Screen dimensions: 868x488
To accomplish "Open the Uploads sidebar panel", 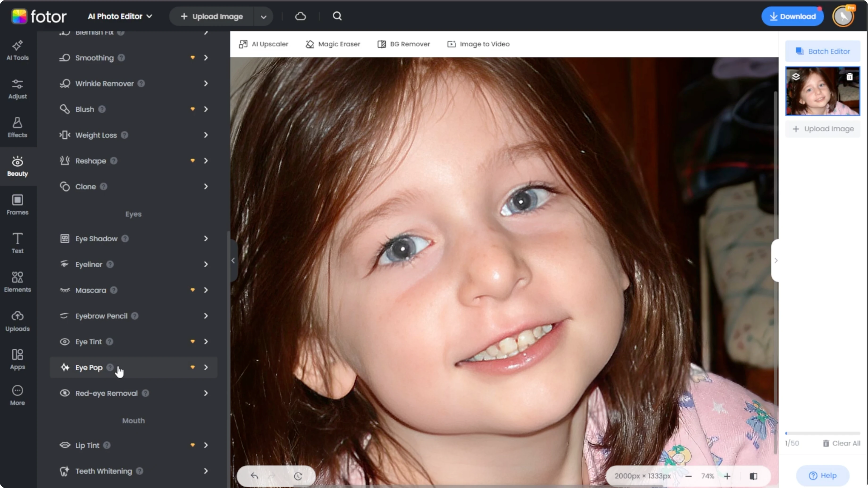I will click(x=17, y=321).
